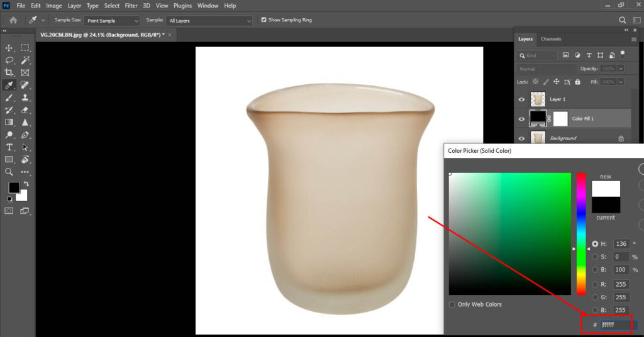Select the Spot Healing Brush tool

[25, 85]
